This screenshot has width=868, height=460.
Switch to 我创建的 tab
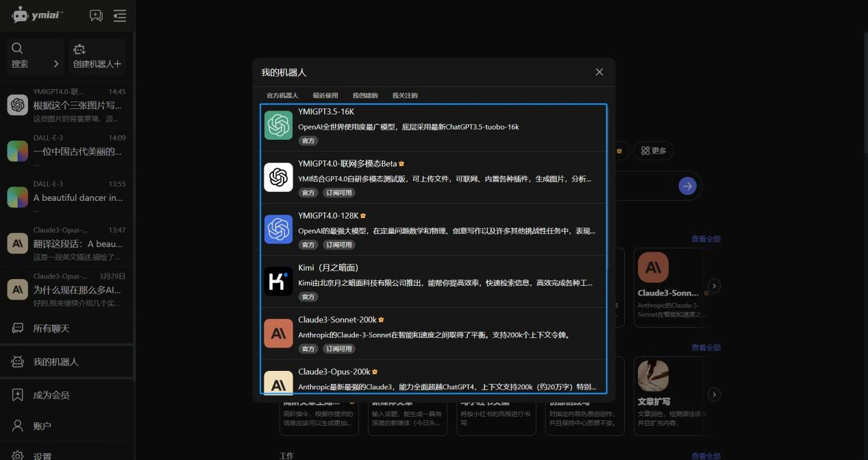[x=365, y=95]
